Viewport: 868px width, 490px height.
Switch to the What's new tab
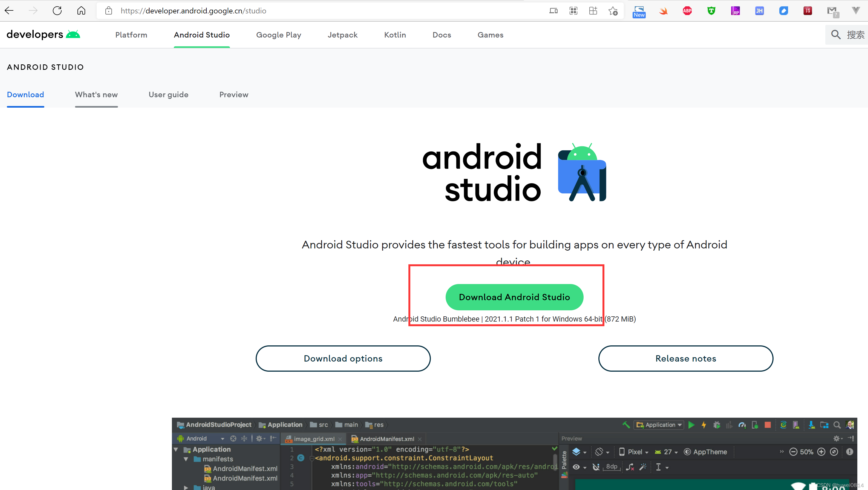click(96, 94)
